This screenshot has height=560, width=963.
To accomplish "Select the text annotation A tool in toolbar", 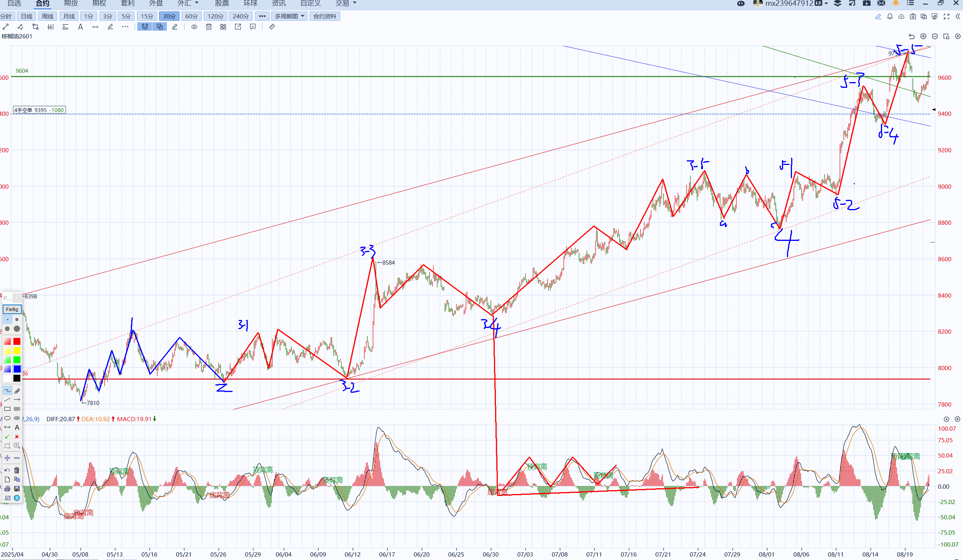I will [x=81, y=27].
